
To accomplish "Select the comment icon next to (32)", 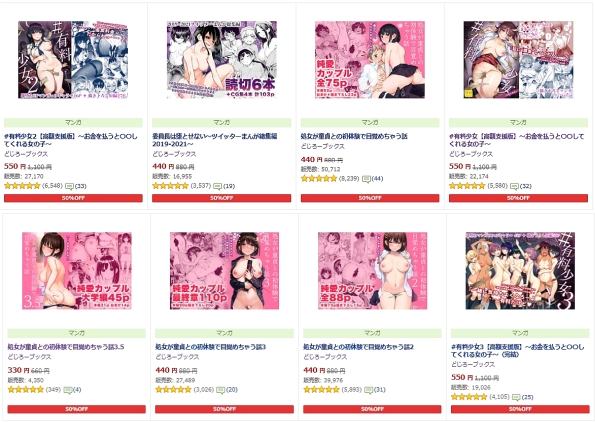I will click(515, 186).
